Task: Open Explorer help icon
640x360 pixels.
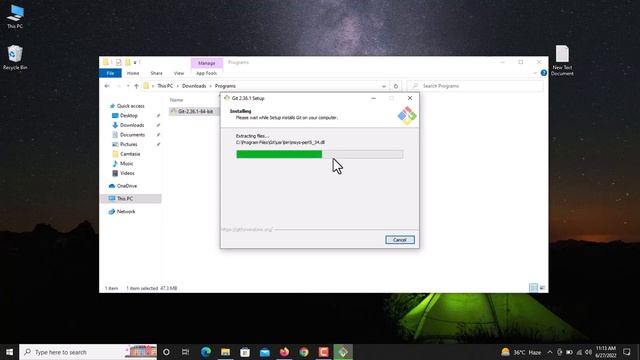Action: (x=544, y=73)
